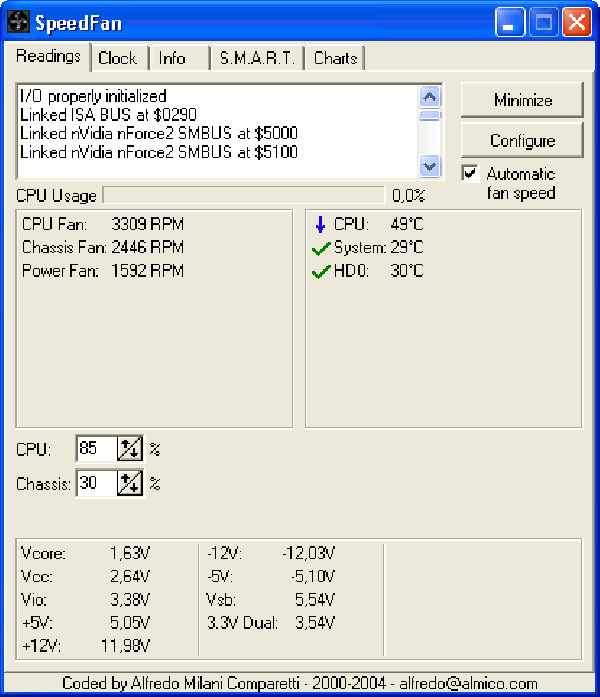Click the Vcore 1,63V voltage reading
This screenshot has height=697, width=600.
pyautogui.click(x=85, y=553)
